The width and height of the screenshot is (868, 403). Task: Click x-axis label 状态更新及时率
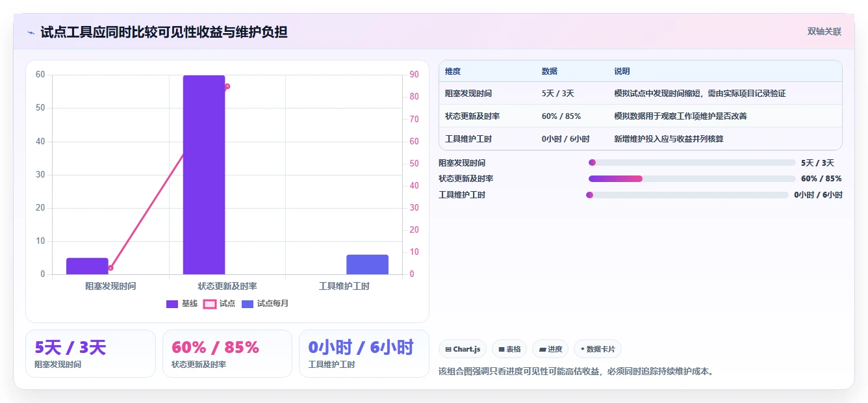point(227,286)
